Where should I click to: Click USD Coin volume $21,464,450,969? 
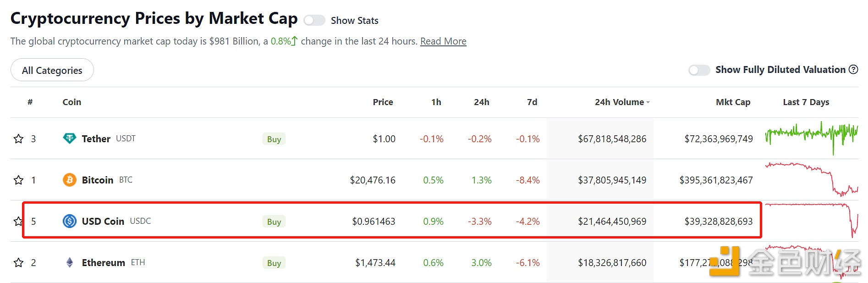tap(612, 221)
